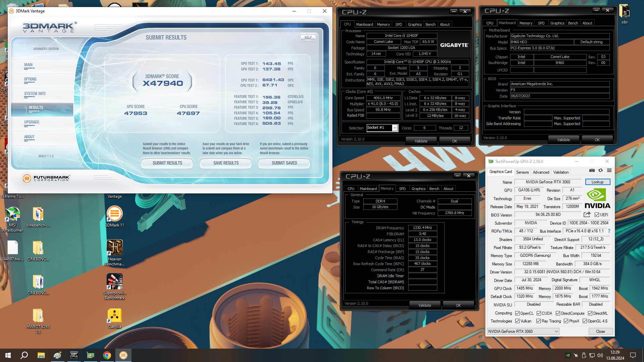Viewport: 644px width, 362px height.
Task: Click the HELP button in 3DMark Vantage
Action: point(308,38)
